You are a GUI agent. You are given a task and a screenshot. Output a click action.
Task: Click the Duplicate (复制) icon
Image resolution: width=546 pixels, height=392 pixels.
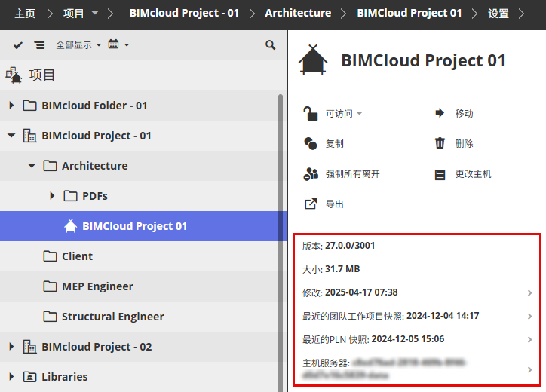[x=311, y=143]
